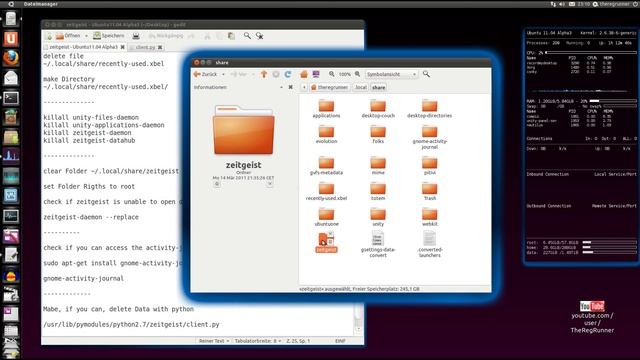Switch to the client.py tab

coord(145,47)
